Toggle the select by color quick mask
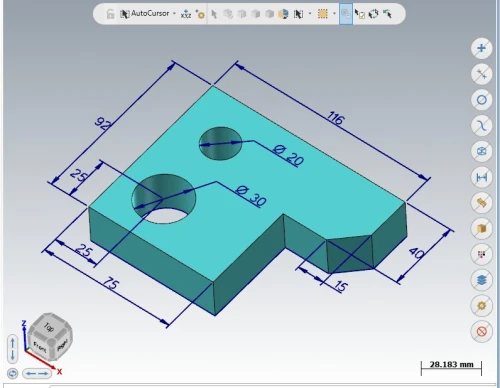Screen dimensions: 500x388 (481, 254)
